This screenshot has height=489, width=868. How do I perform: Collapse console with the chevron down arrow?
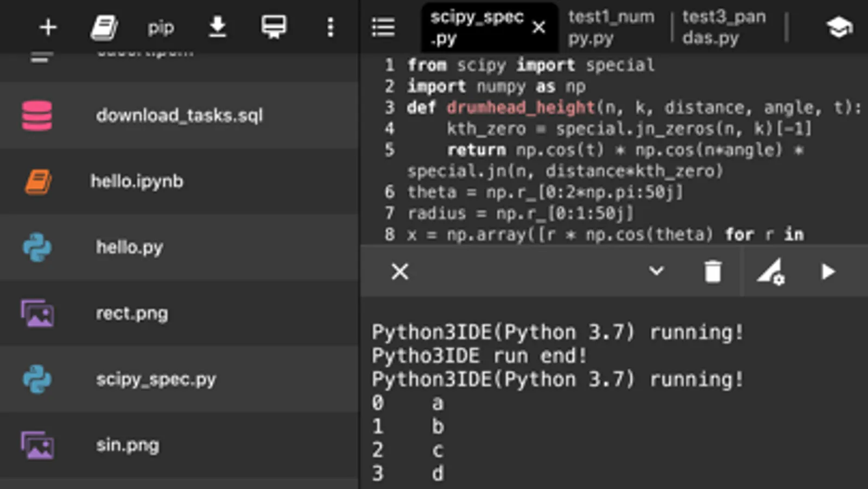[x=656, y=271]
